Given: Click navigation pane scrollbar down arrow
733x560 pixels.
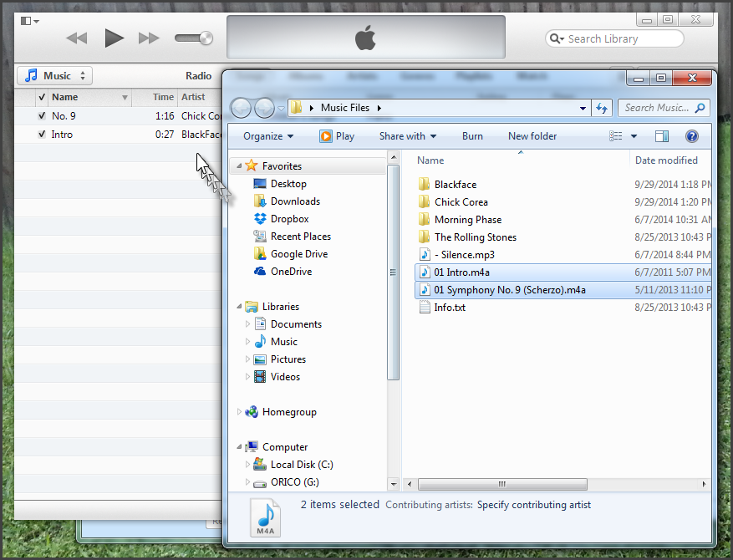Looking at the screenshot, I should pyautogui.click(x=394, y=484).
